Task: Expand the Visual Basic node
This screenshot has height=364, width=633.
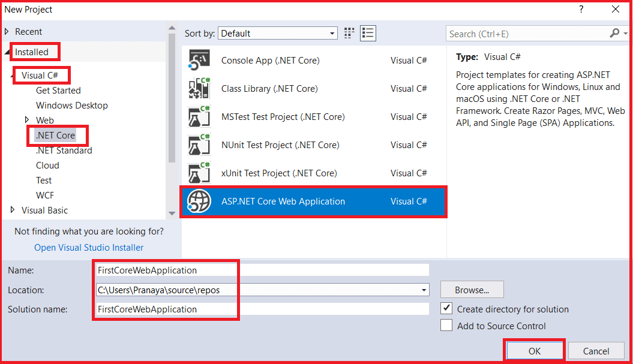Action: pos(12,210)
